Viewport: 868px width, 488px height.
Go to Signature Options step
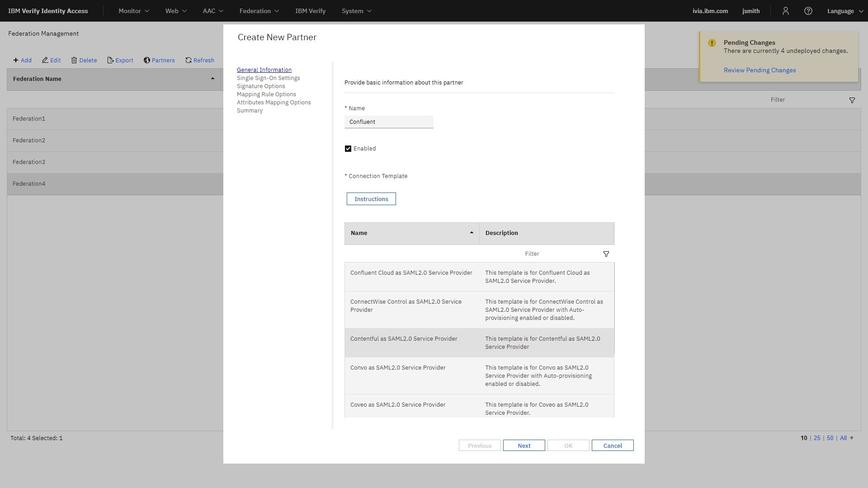(x=261, y=86)
